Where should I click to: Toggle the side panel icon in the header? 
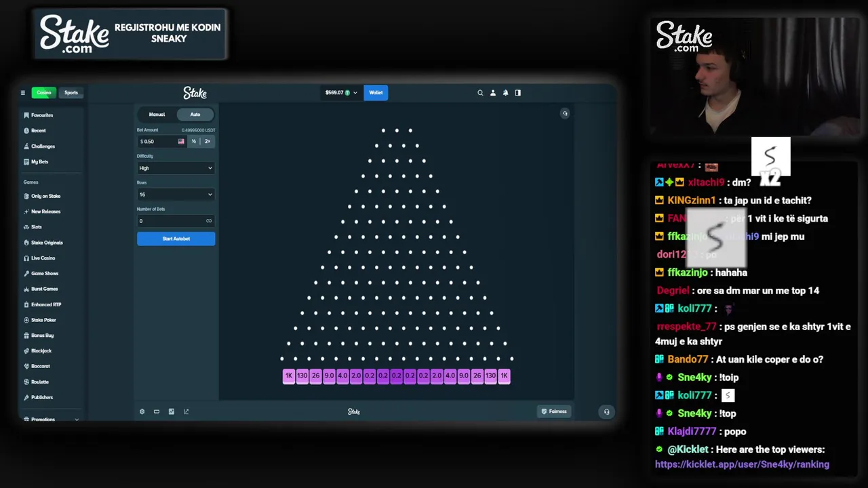coord(518,93)
